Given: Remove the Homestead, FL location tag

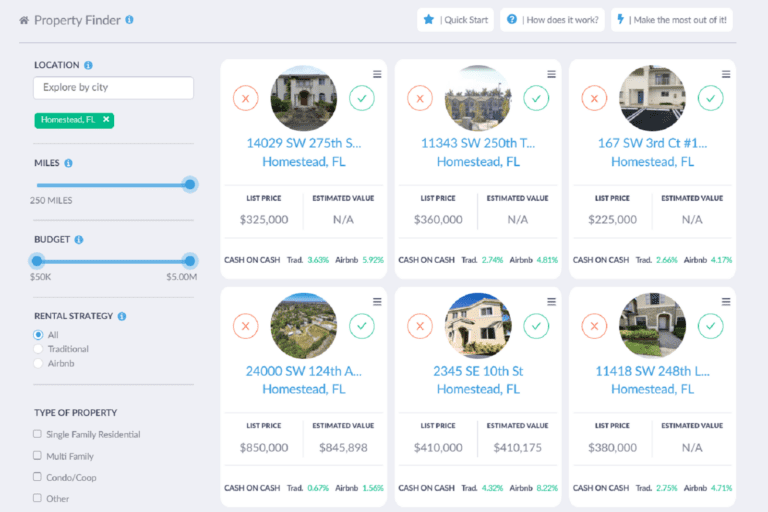Looking at the screenshot, I should click(x=107, y=120).
